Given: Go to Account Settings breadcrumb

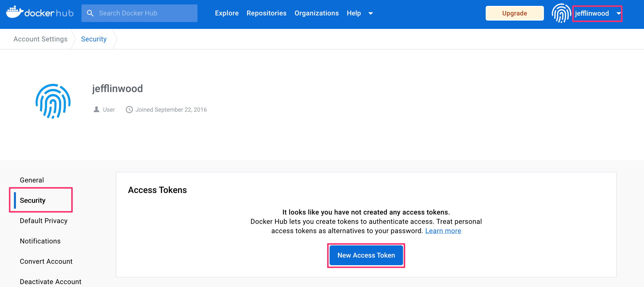Looking at the screenshot, I should point(40,39).
